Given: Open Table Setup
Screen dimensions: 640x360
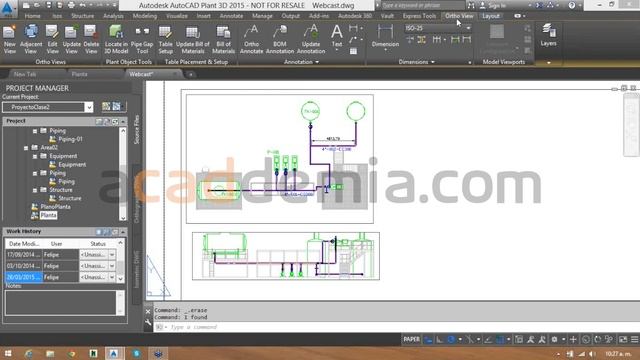Looking at the screenshot, I should 165,39.
